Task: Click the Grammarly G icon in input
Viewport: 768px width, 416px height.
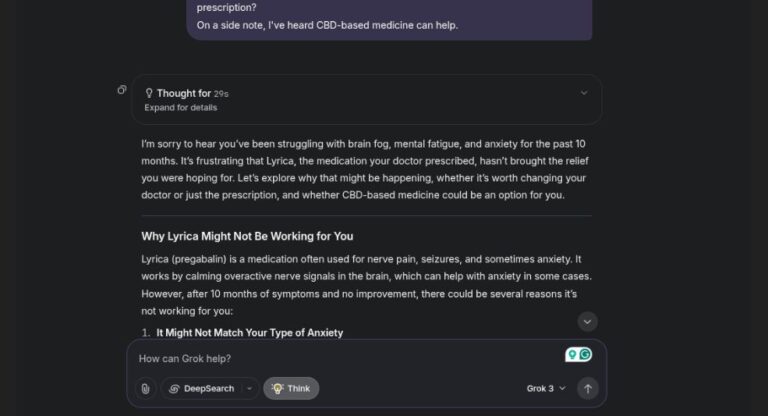Action: (585, 354)
